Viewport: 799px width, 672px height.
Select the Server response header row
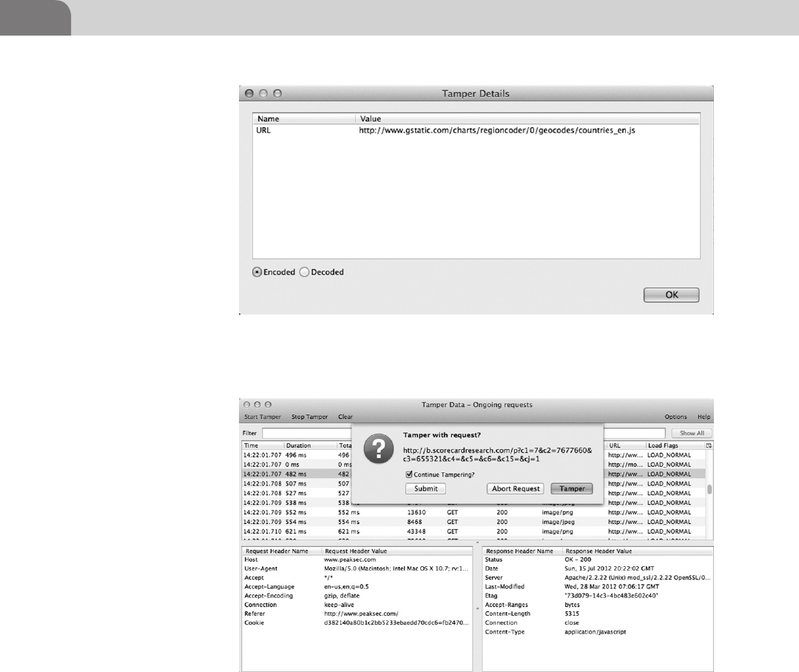coord(597,578)
